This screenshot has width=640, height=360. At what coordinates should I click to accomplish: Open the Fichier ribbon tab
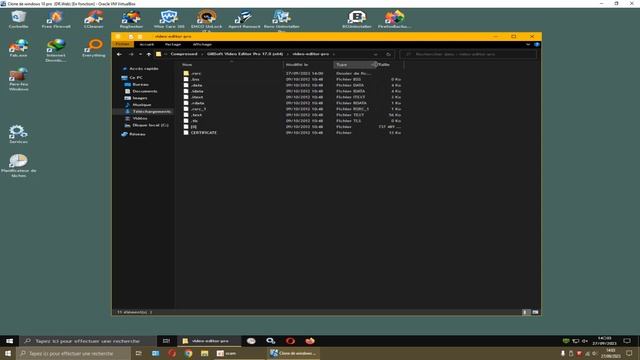122,44
